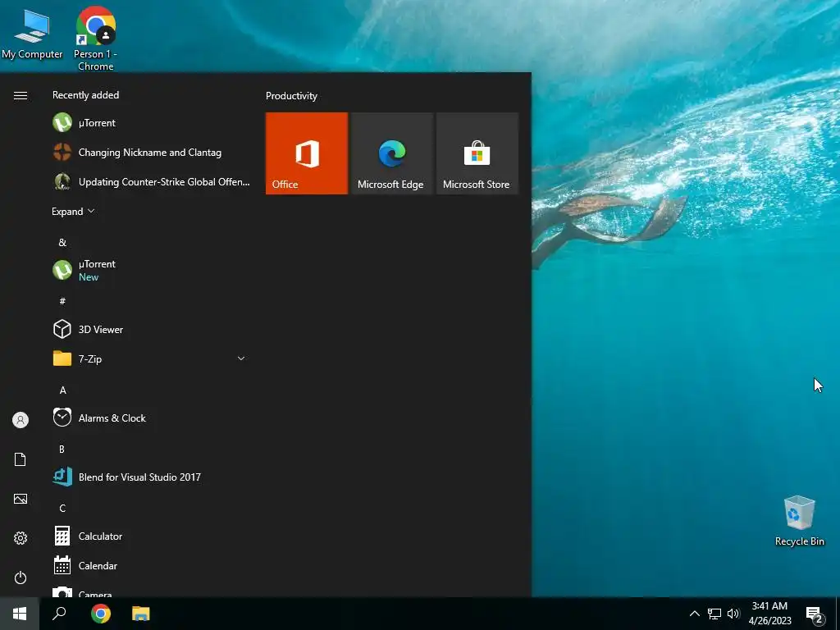Image resolution: width=840 pixels, height=630 pixels.
Task: Click the Recently added heading
Action: click(85, 95)
